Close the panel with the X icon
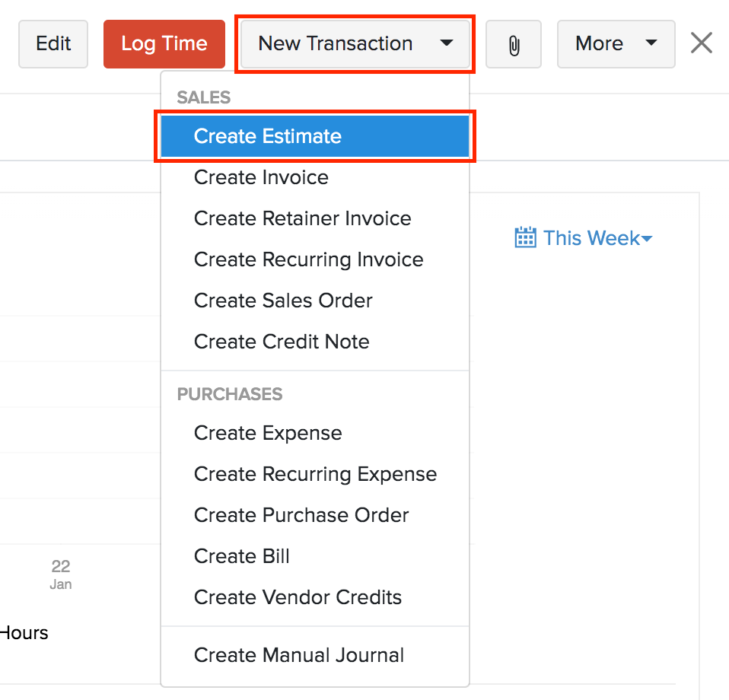The image size is (729, 700). click(701, 43)
